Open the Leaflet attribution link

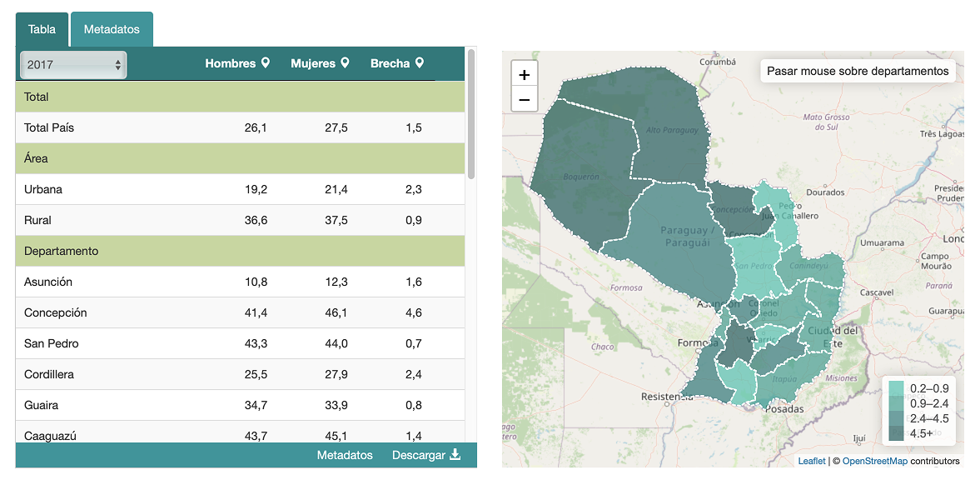[x=811, y=461]
